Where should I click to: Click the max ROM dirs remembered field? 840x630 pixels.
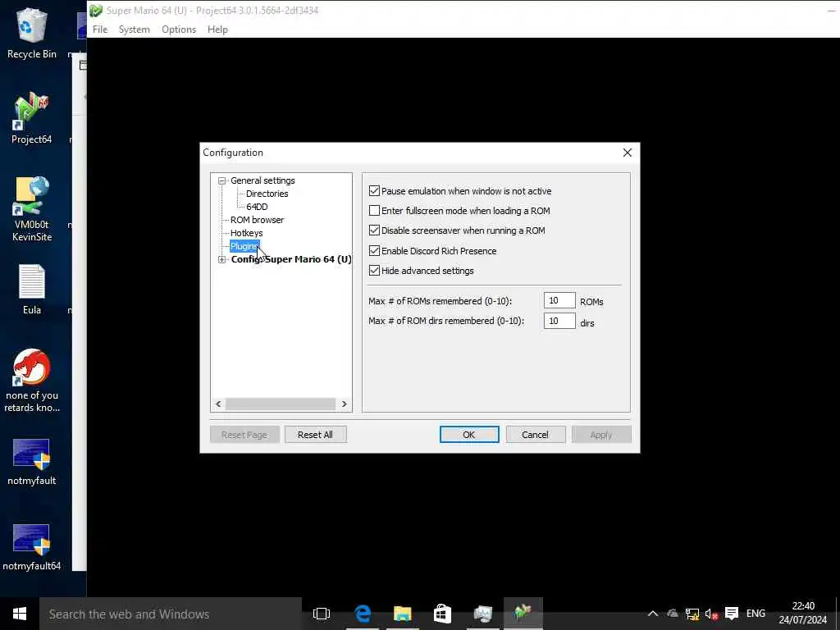coord(559,321)
